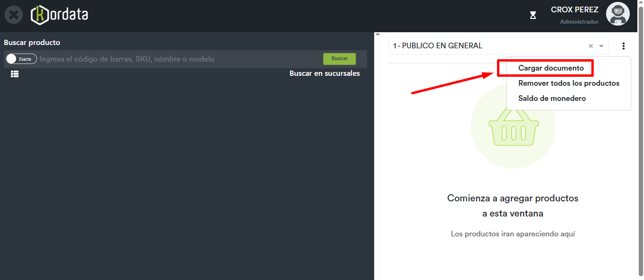This screenshot has height=280, width=644.
Task: Open the user avatar profile icon
Action: (617, 14)
